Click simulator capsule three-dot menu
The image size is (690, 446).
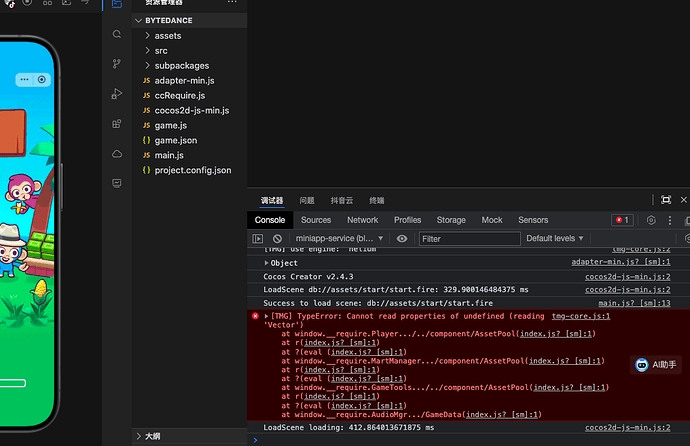(x=25, y=80)
